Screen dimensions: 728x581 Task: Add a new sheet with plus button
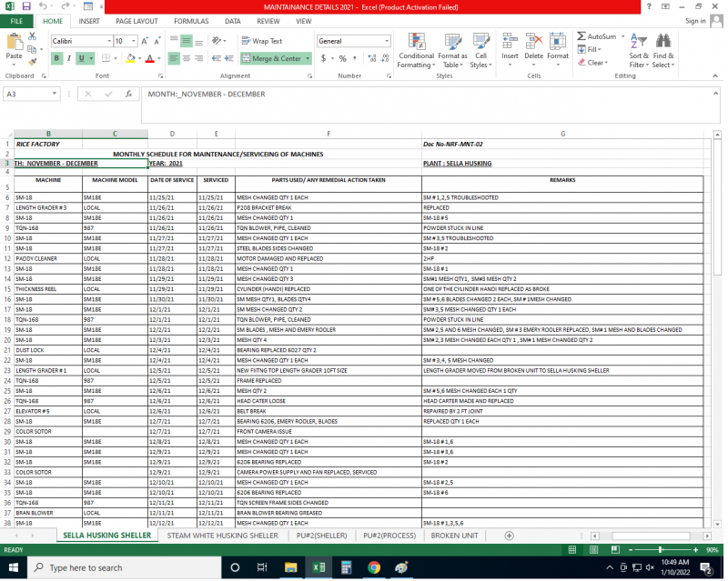pos(509,536)
